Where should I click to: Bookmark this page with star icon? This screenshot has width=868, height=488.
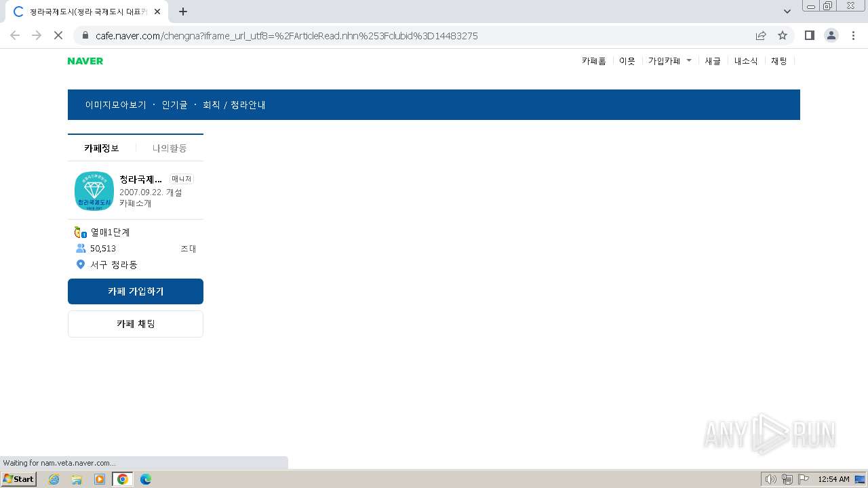pos(783,35)
